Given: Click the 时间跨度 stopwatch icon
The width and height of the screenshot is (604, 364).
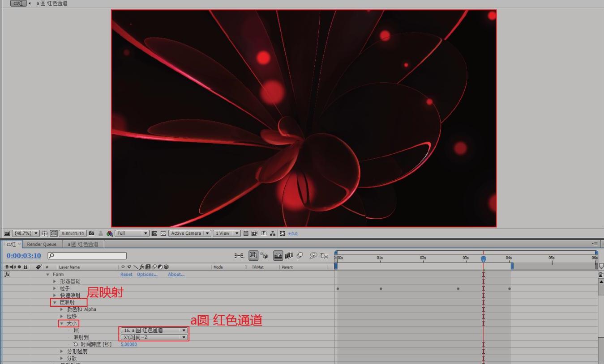Looking at the screenshot, I should (x=76, y=344).
